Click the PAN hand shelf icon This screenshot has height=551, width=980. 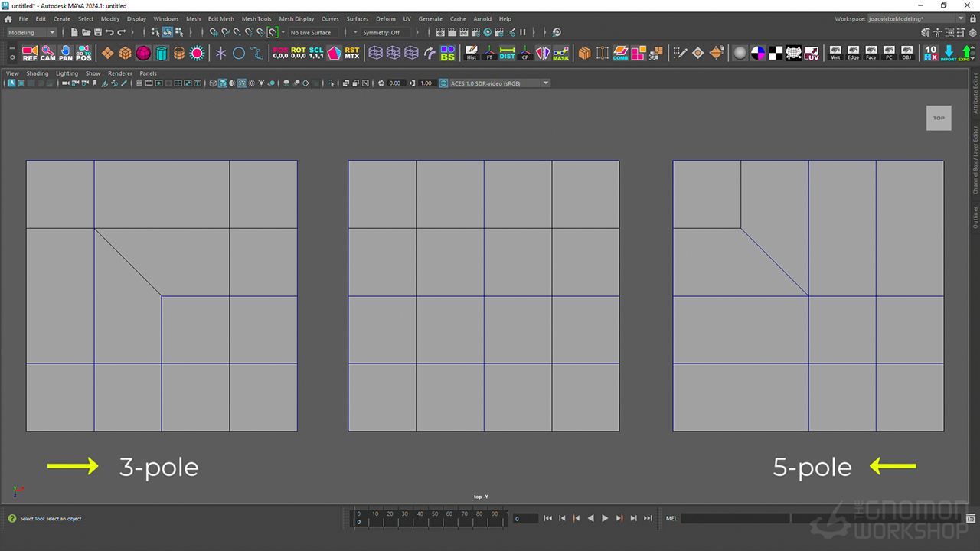66,53
